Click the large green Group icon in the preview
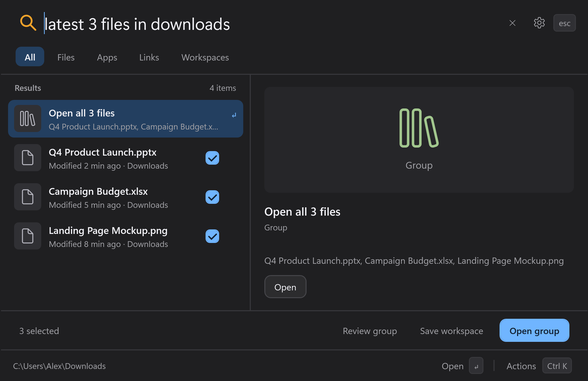The image size is (588, 381). point(419,128)
